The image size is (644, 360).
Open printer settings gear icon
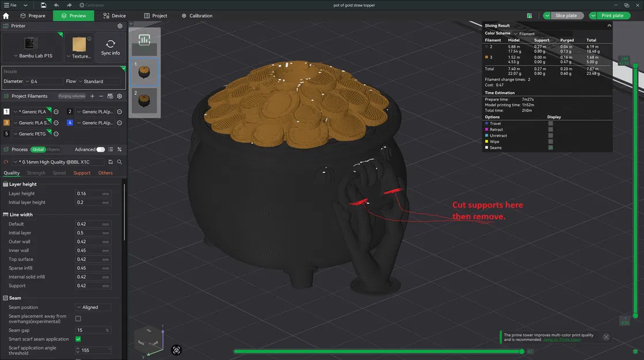[x=120, y=25]
